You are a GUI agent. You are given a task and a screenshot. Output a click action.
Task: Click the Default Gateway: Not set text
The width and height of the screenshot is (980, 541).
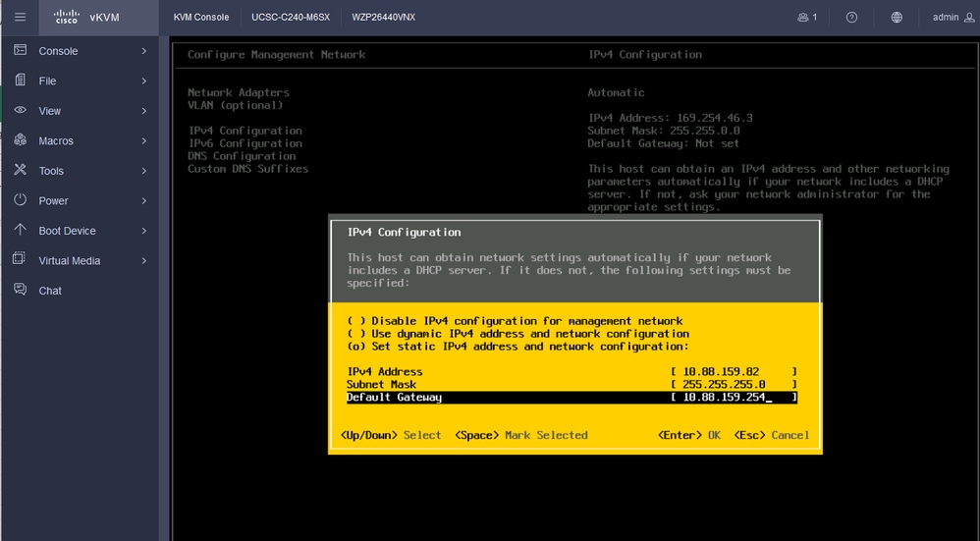[x=663, y=143]
